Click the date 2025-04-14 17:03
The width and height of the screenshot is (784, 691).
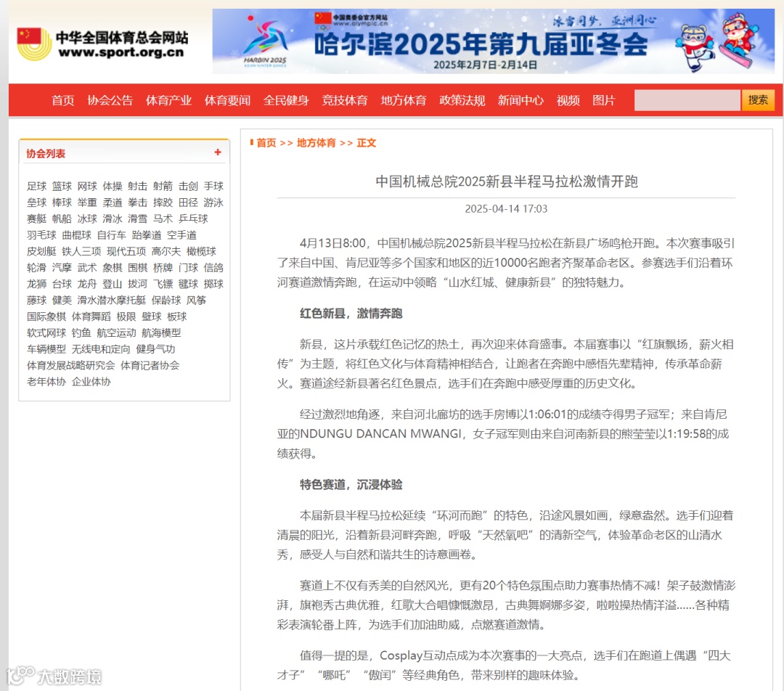pos(506,209)
